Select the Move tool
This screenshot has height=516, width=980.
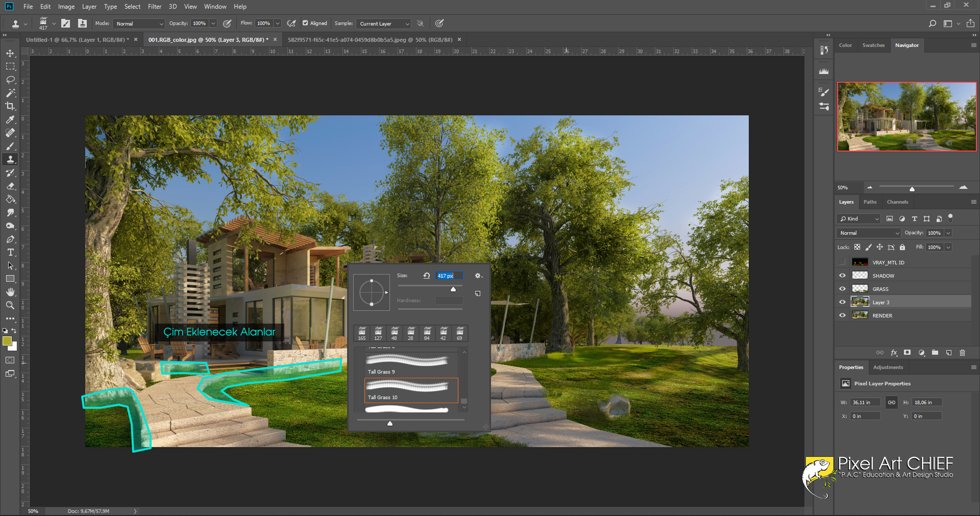pyautogui.click(x=10, y=53)
